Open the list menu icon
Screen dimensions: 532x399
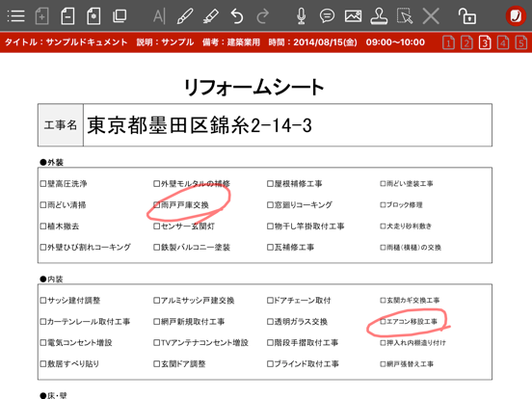15,16
